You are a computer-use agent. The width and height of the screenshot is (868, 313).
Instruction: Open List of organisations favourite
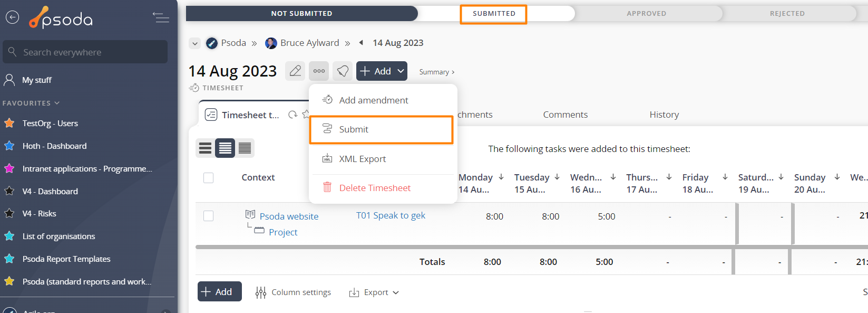click(x=58, y=236)
